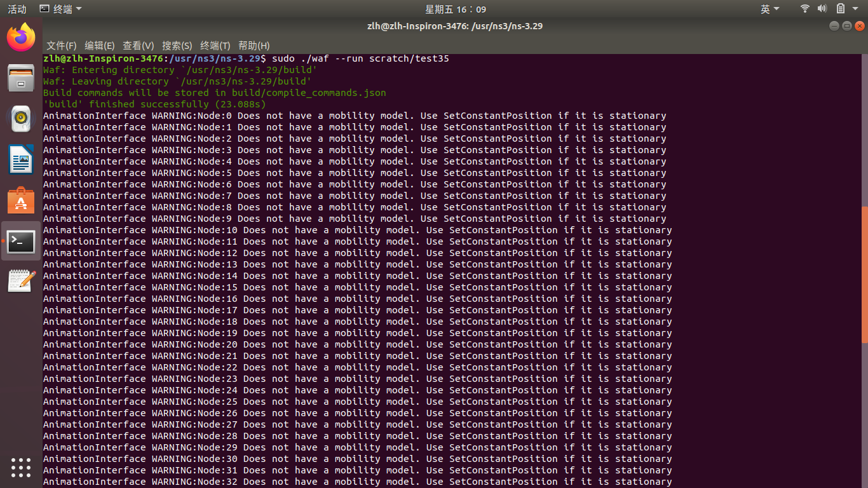The height and width of the screenshot is (488, 868).
Task: Expand the 终端 app menu dropdown
Action: click(60, 9)
